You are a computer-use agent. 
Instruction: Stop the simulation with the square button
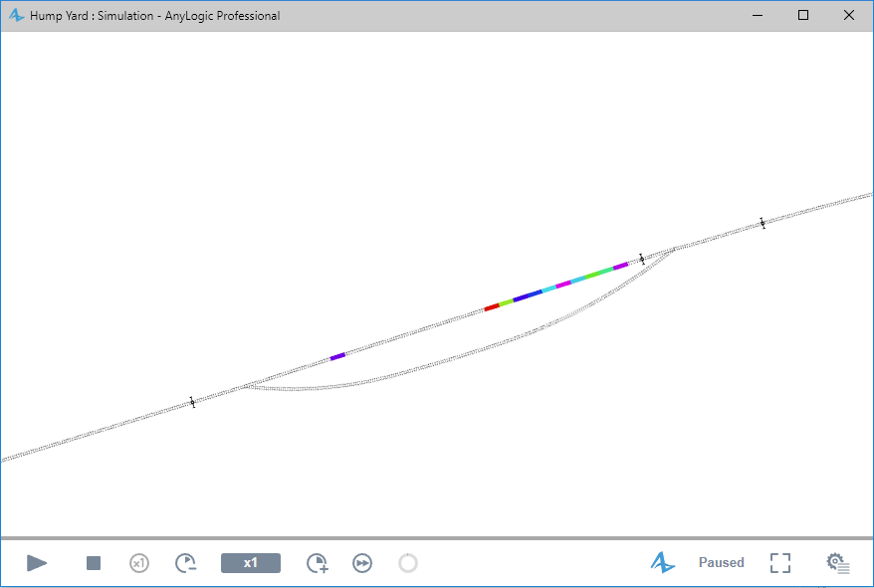pyautogui.click(x=94, y=563)
